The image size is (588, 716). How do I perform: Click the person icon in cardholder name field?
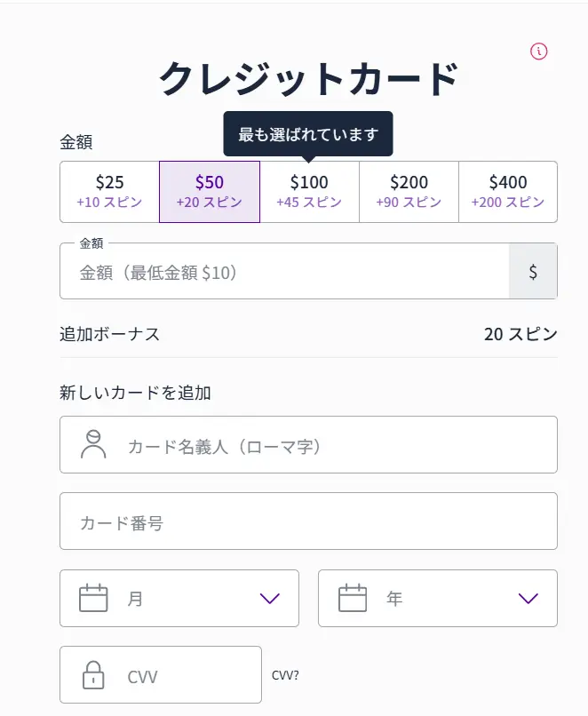[91, 444]
